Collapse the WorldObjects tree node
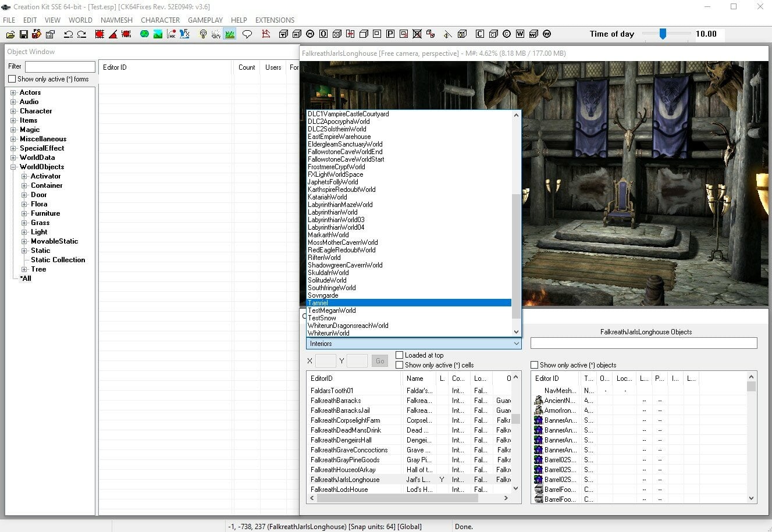772x532 pixels. (x=13, y=167)
